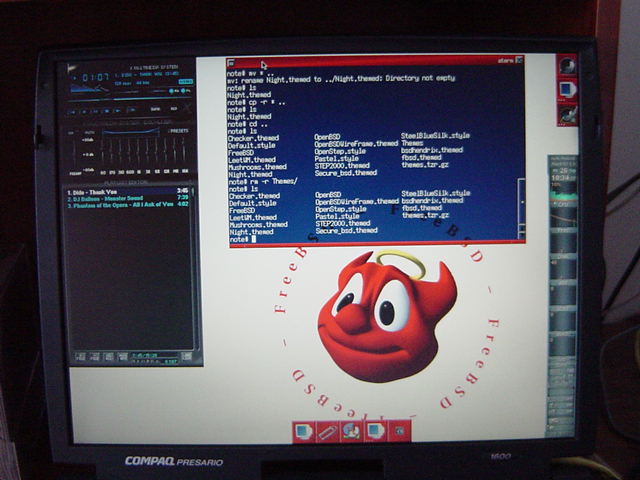Click the final terminal prompt cursor
This screenshot has height=480, width=640.
253,240
